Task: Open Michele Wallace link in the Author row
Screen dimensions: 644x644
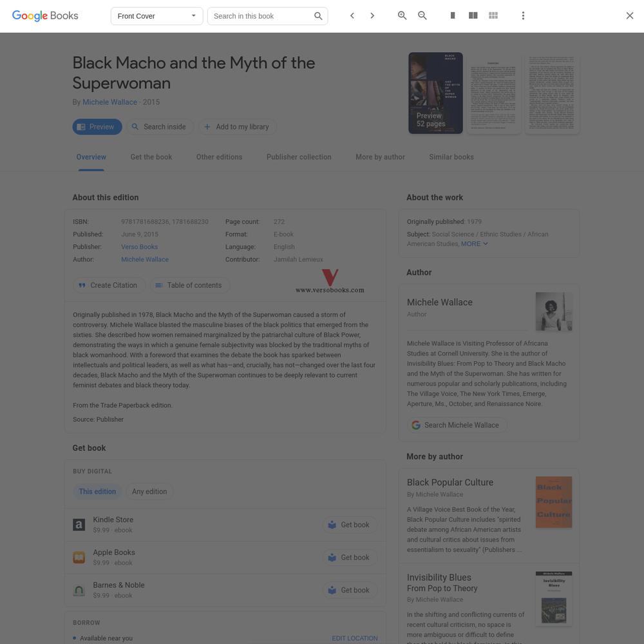Action: 144,260
